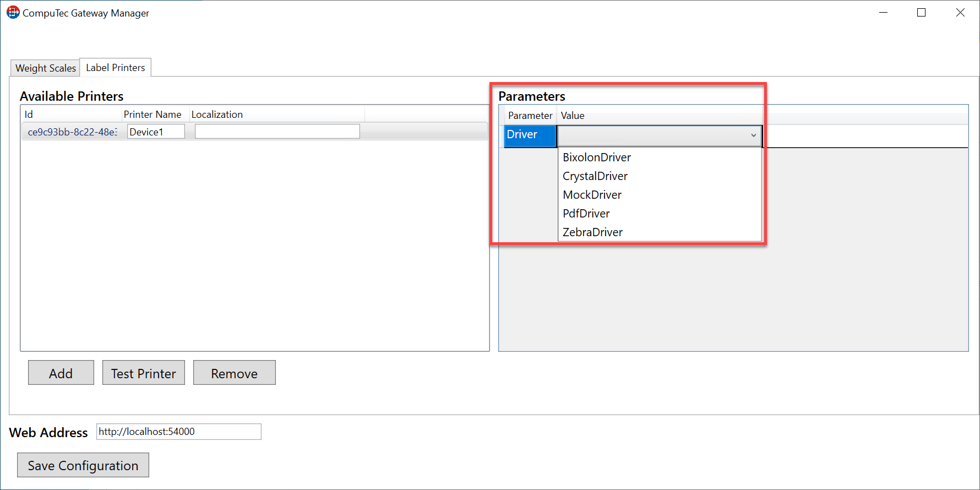The height and width of the screenshot is (490, 980).
Task: Click the Test Printer button
Action: tap(143, 373)
